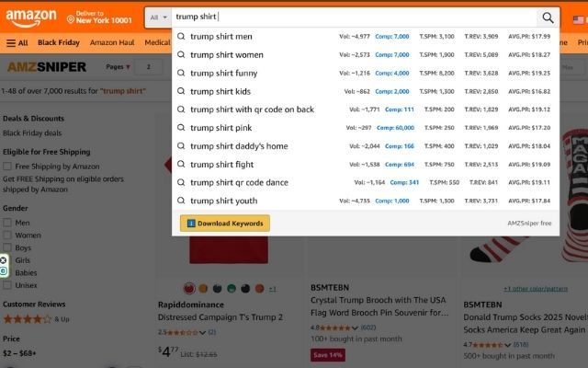Check the Men gender filter
The height and width of the screenshot is (368, 588).
click(x=7, y=223)
